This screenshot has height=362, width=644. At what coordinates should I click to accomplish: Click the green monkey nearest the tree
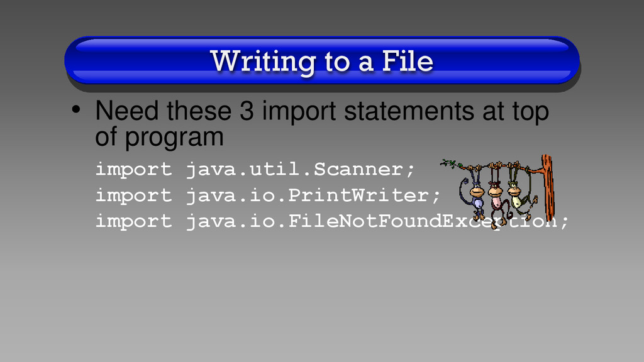click(521, 191)
